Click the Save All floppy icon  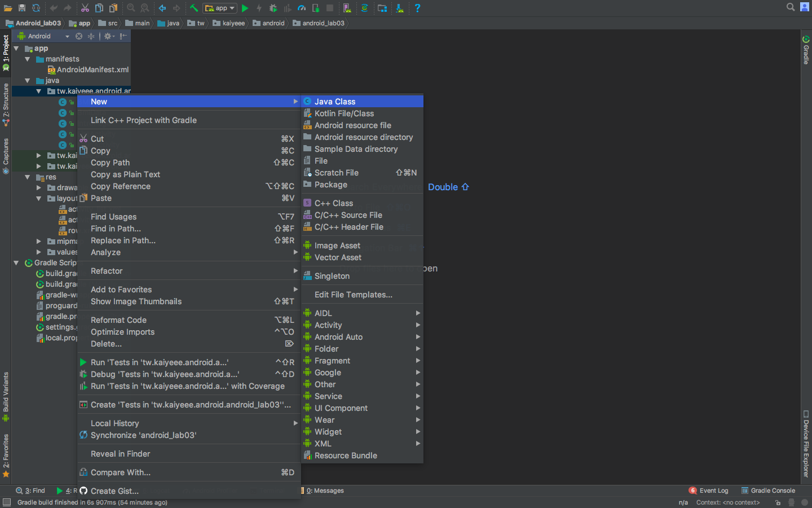pos(22,8)
